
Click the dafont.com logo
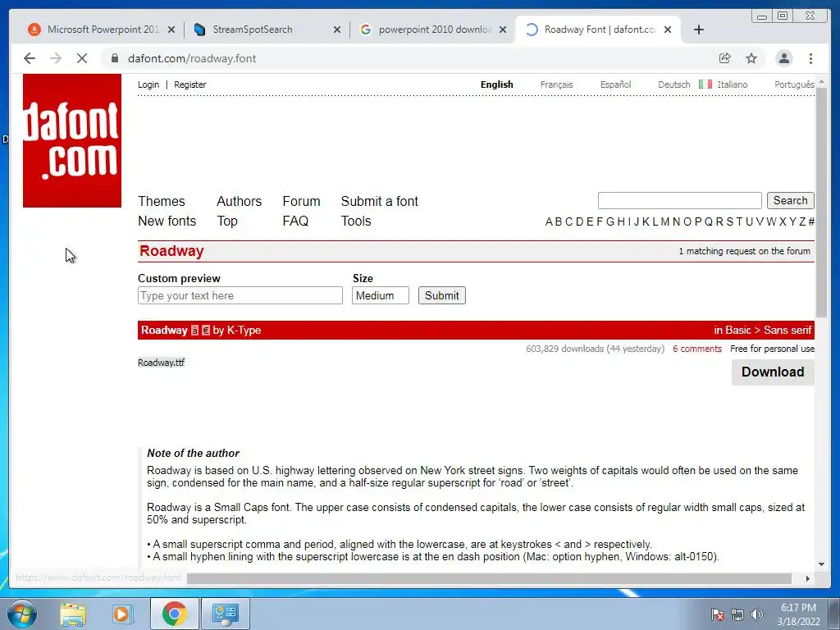click(x=72, y=140)
